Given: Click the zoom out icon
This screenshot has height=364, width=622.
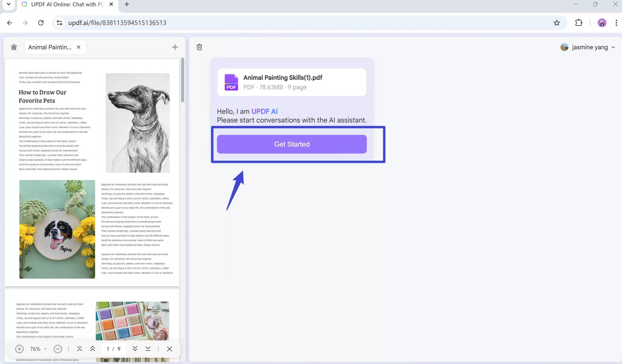Looking at the screenshot, I should point(58,349).
